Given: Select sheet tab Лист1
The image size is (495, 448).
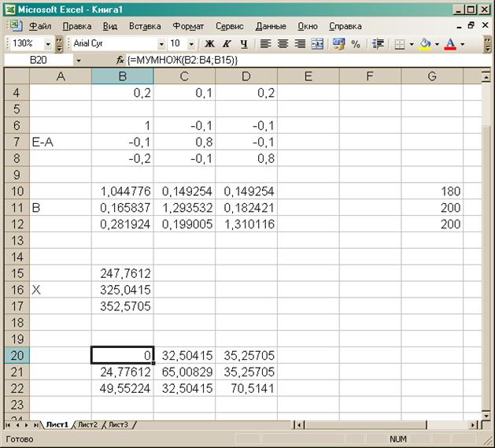Looking at the screenshot, I should click(57, 424).
